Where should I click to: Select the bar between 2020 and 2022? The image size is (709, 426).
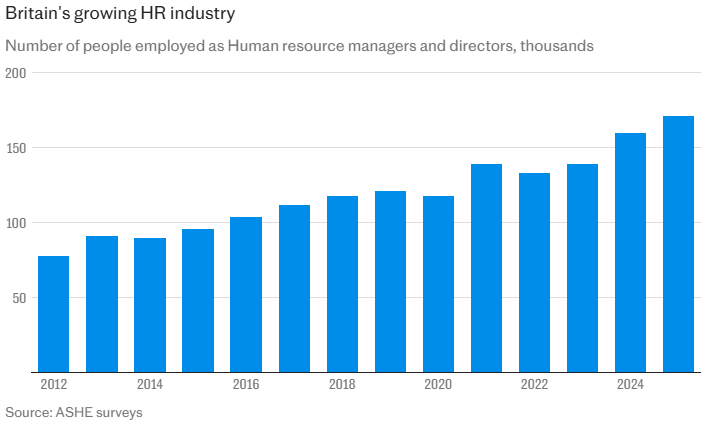486,268
